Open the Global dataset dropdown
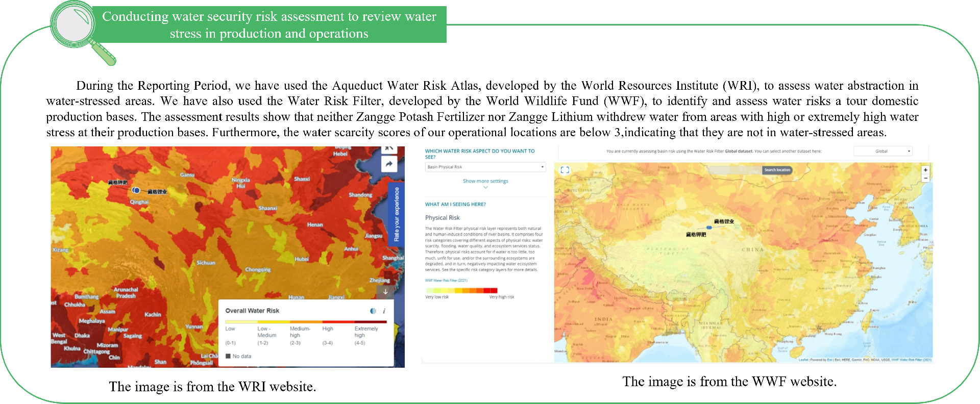This screenshot has width=980, height=404. click(x=883, y=151)
